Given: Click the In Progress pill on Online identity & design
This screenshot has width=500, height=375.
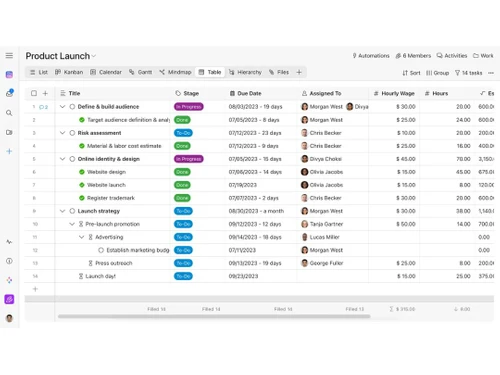Looking at the screenshot, I should click(x=189, y=159).
